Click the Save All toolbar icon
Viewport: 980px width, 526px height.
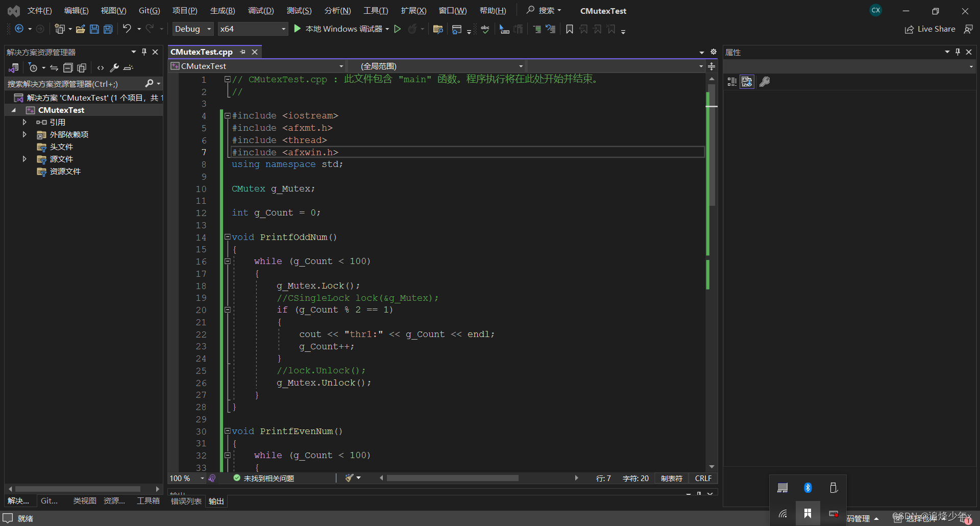(x=108, y=29)
